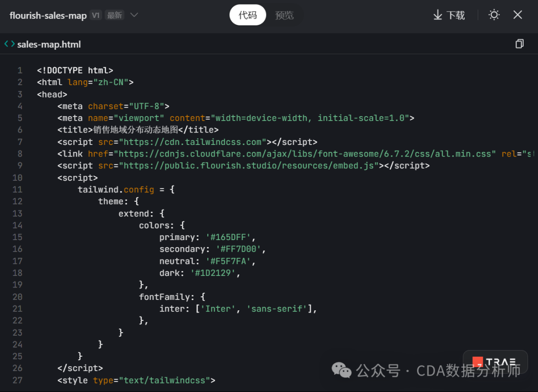Click the theme: { line

tap(119, 201)
